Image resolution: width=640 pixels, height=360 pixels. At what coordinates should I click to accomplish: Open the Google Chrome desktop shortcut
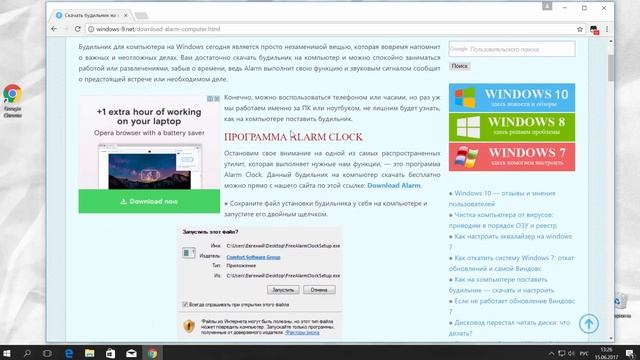point(13,100)
